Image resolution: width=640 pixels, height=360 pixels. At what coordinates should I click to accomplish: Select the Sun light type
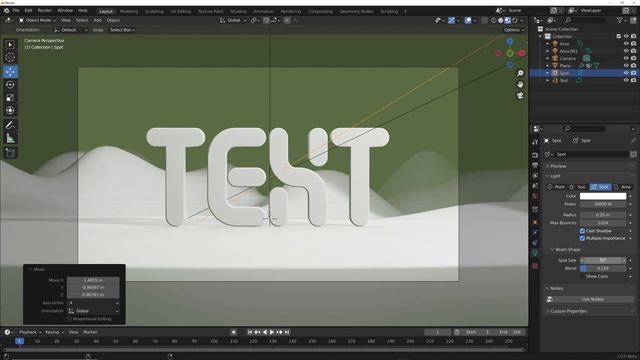coord(578,187)
